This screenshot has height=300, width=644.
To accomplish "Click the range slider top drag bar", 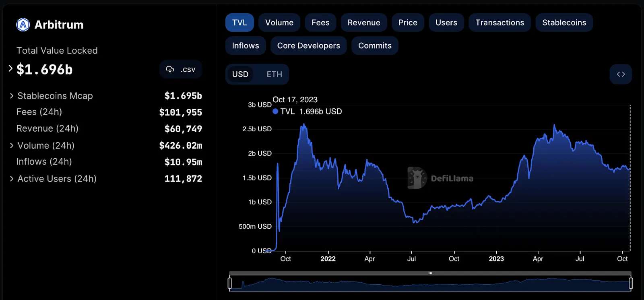I will click(x=430, y=273).
